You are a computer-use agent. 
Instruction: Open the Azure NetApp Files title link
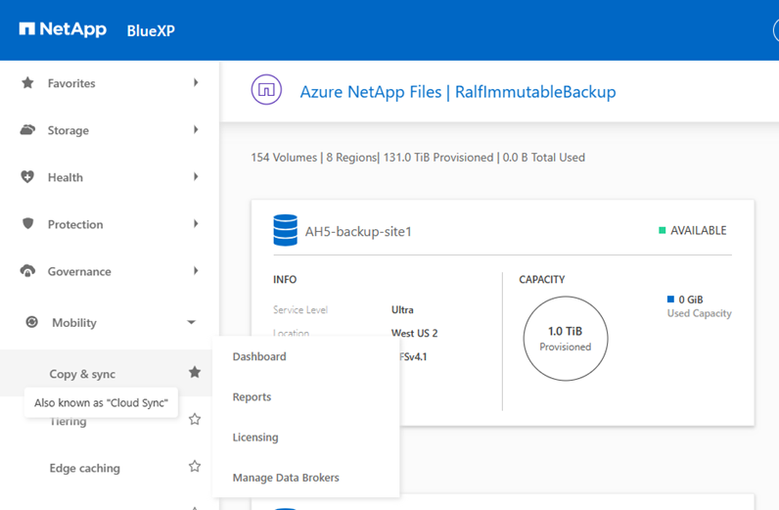457,92
